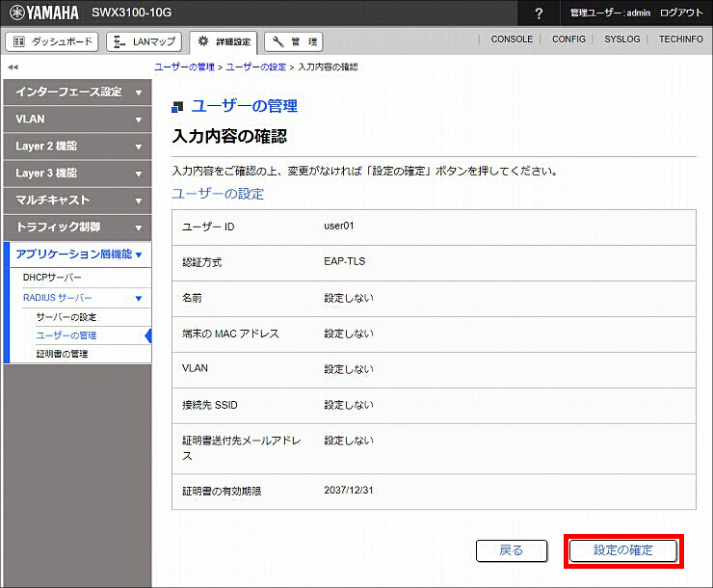This screenshot has height=588, width=713.
Task: Click the 証明書送付先メールアドレス row label
Action: [x=242, y=448]
